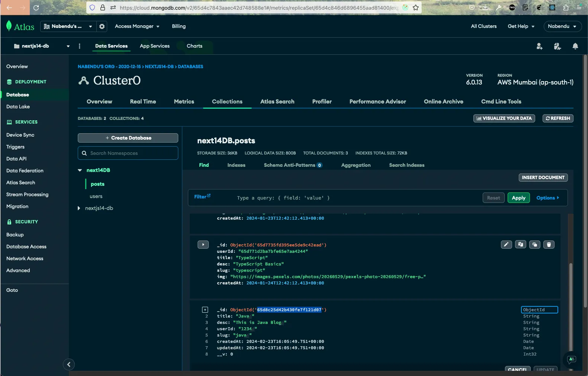This screenshot has height=376, width=588.
Task: Click the site padlock security icon
Action: pos(103,7)
